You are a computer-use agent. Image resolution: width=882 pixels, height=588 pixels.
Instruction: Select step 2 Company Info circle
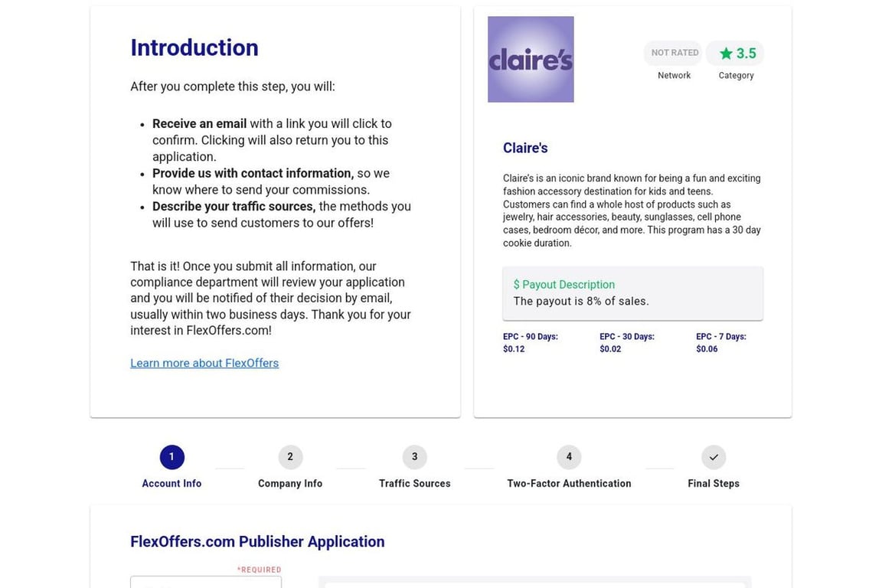290,457
